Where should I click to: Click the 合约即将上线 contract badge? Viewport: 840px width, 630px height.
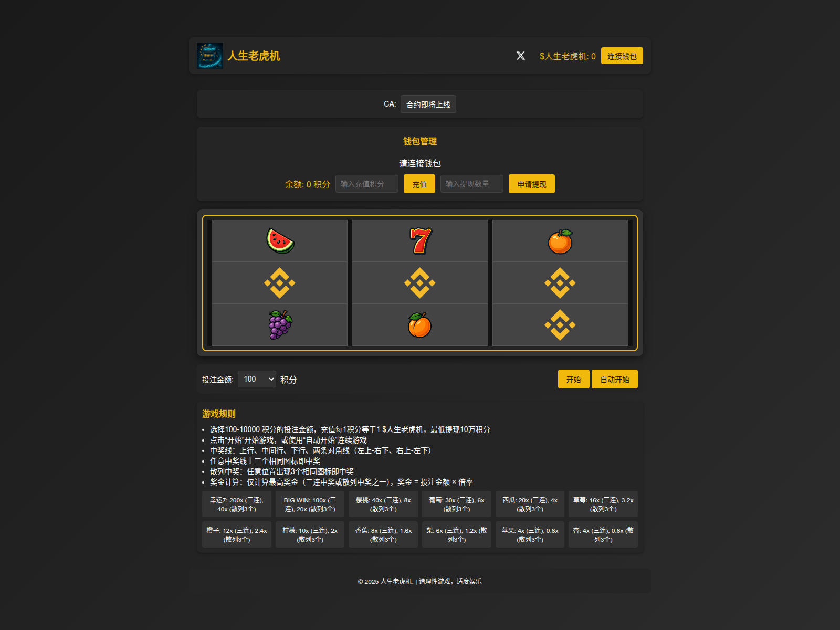[428, 104]
